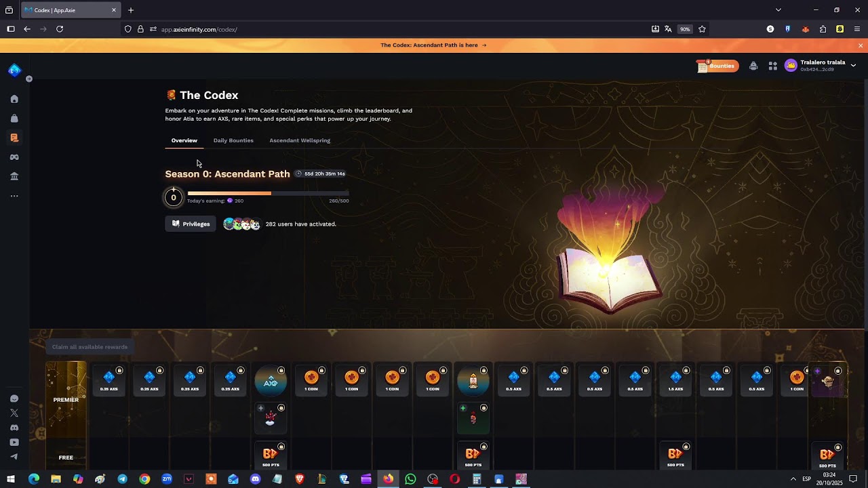Expand the sidebar with the arrow toggle
Screen dimensions: 868x488
[x=29, y=79]
